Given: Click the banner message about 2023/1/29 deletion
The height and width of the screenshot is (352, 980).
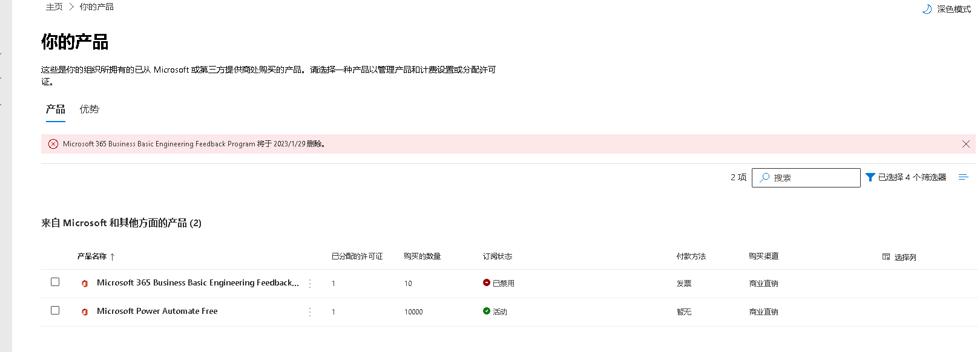Looking at the screenshot, I should [194, 144].
